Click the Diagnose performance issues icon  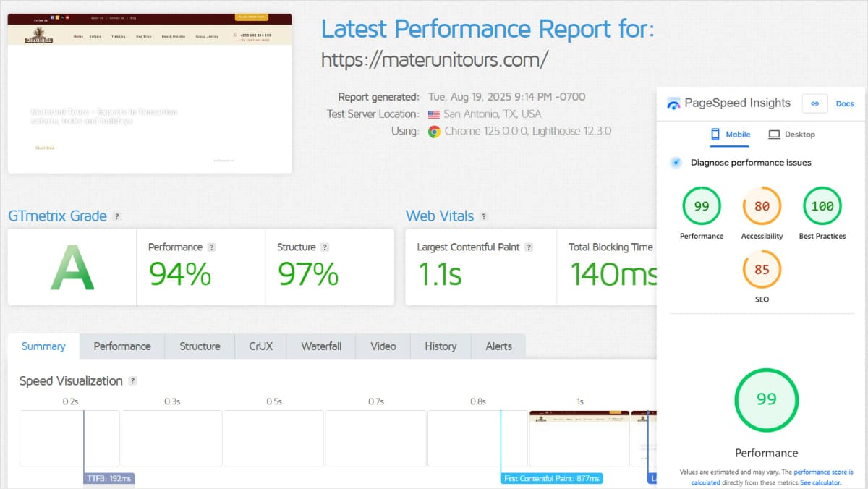pyautogui.click(x=676, y=163)
